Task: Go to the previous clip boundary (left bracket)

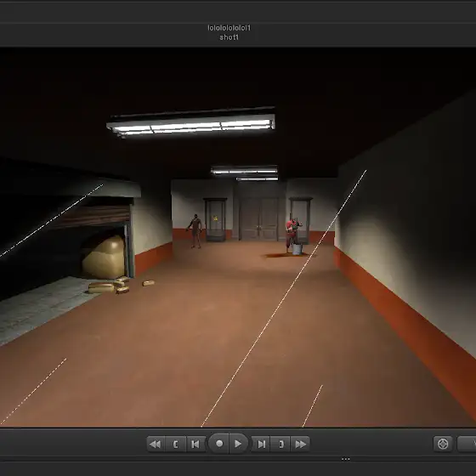Action: tap(175, 444)
